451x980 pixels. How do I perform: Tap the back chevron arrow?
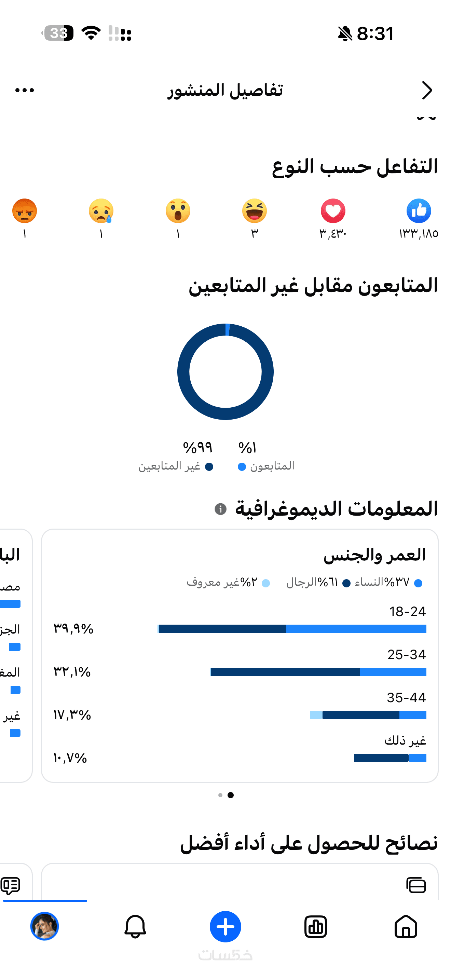(427, 90)
